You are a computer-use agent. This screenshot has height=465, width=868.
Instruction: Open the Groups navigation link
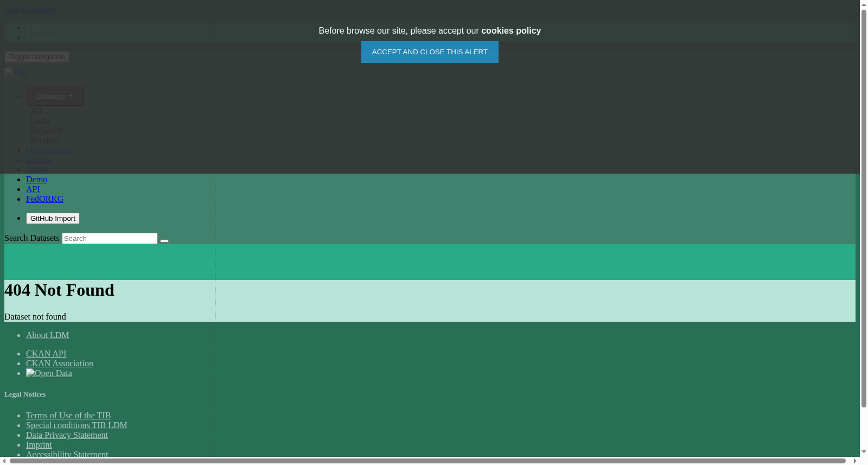point(39,160)
